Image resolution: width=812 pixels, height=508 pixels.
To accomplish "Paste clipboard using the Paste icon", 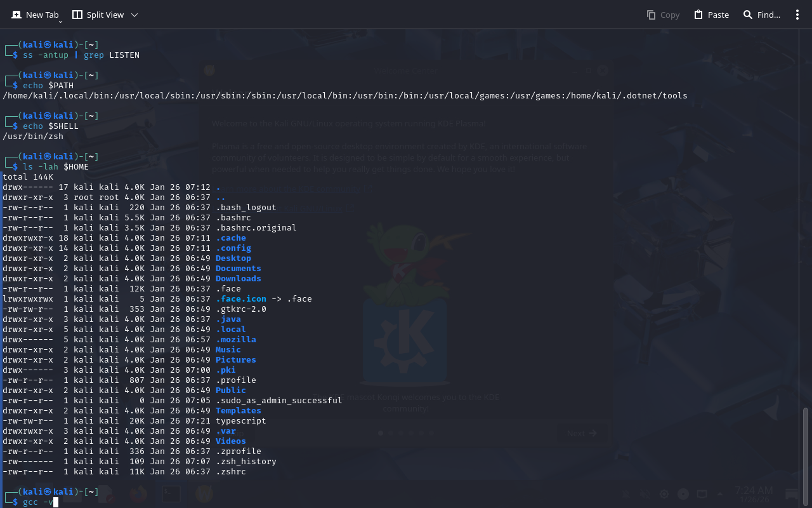I will point(698,15).
